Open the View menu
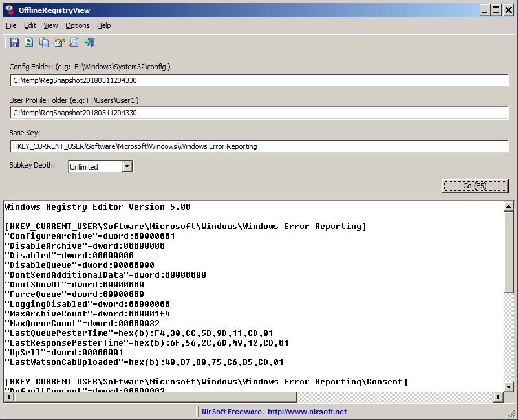Image resolution: width=518 pixels, height=420 pixels. (50, 25)
